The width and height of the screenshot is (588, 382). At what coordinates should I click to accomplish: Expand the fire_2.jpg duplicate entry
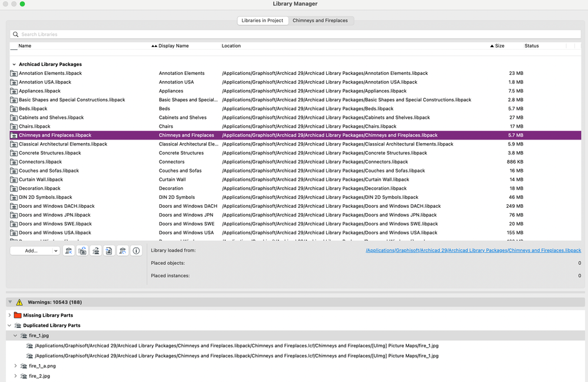[15, 376]
